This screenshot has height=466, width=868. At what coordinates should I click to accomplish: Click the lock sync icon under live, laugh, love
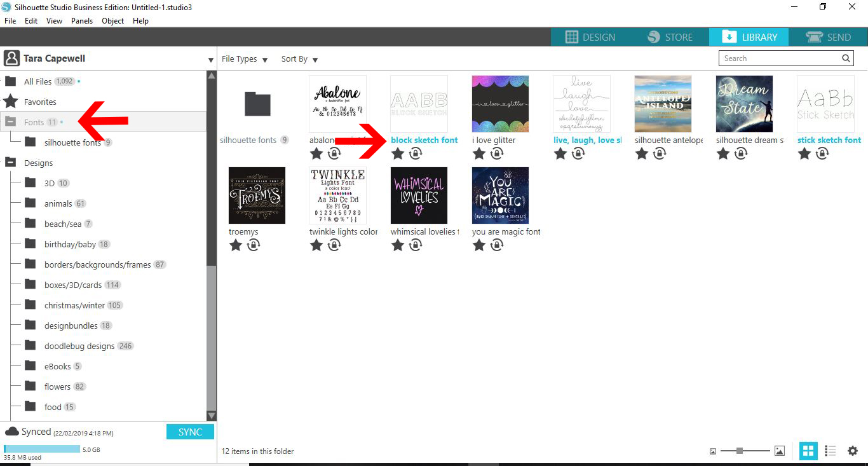point(578,153)
